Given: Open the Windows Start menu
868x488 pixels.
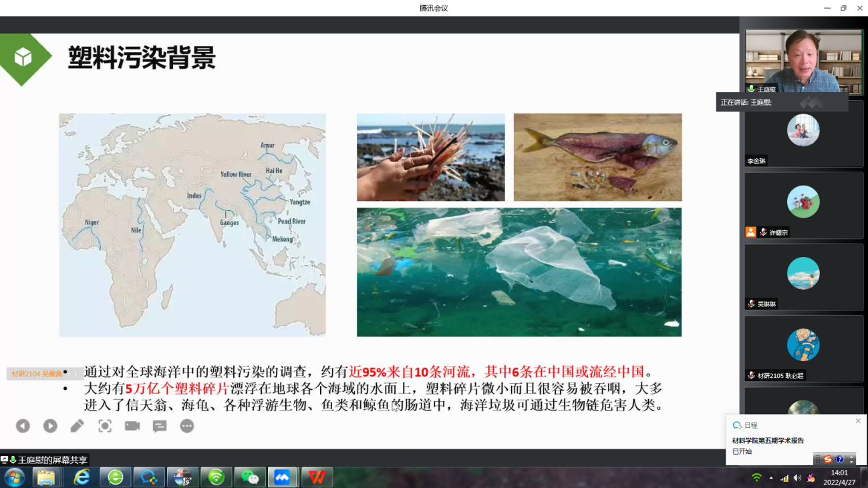Looking at the screenshot, I should click(x=14, y=477).
